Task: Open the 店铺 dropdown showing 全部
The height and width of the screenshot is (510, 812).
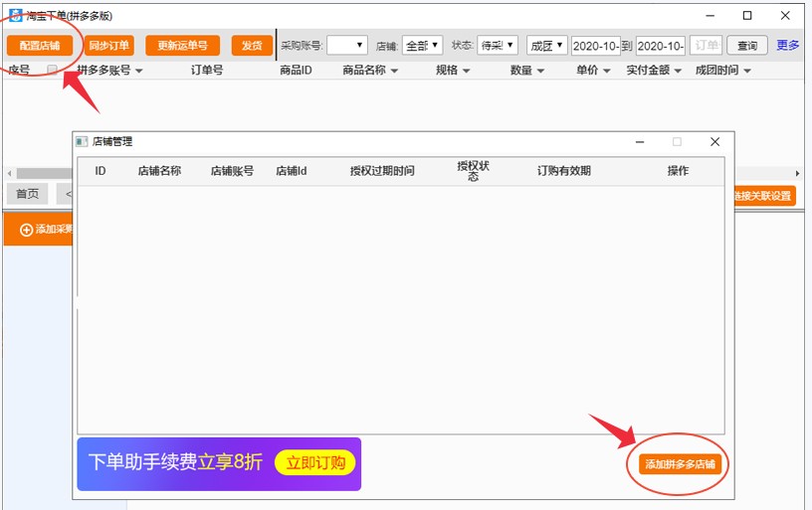Action: [422, 46]
